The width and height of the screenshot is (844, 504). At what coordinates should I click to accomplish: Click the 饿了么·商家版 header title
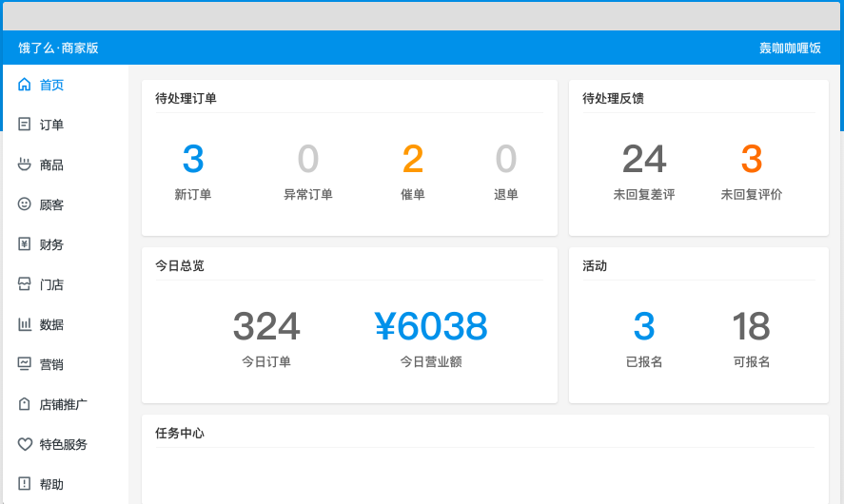tap(59, 48)
